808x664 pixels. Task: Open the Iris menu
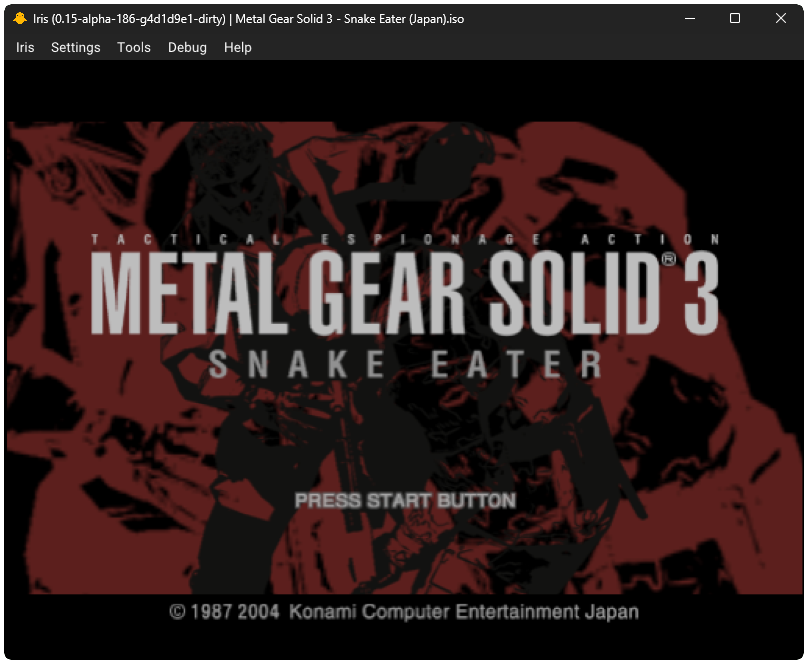[x=24, y=47]
